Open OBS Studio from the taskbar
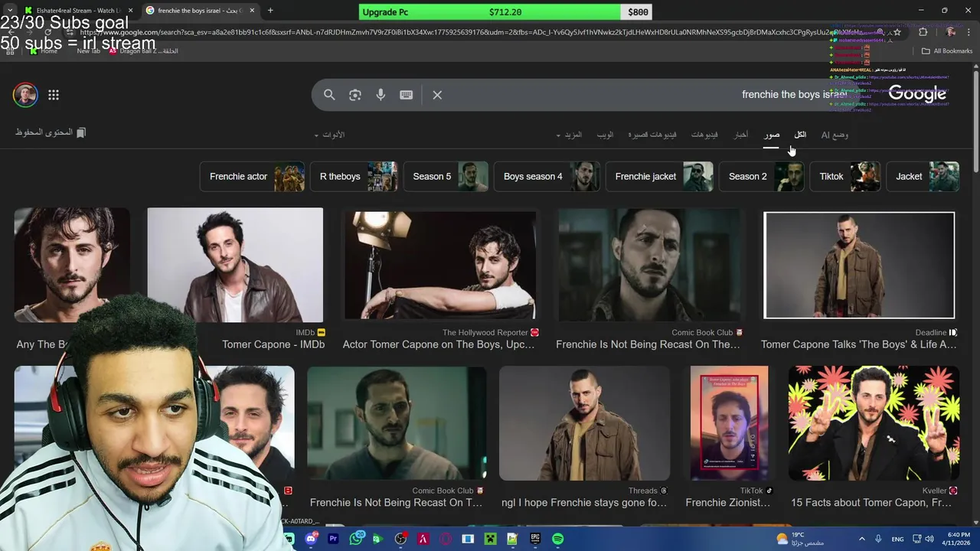The image size is (980, 551). pyautogui.click(x=400, y=539)
